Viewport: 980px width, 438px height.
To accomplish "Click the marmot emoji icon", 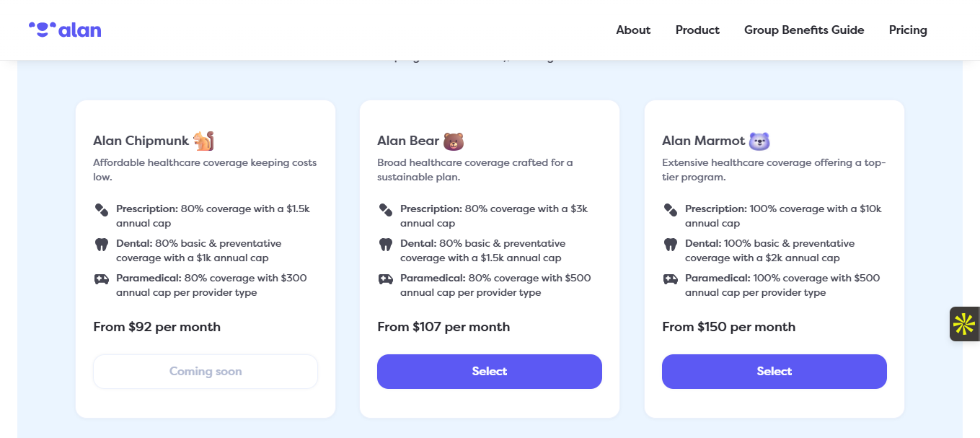I will pyautogui.click(x=759, y=141).
